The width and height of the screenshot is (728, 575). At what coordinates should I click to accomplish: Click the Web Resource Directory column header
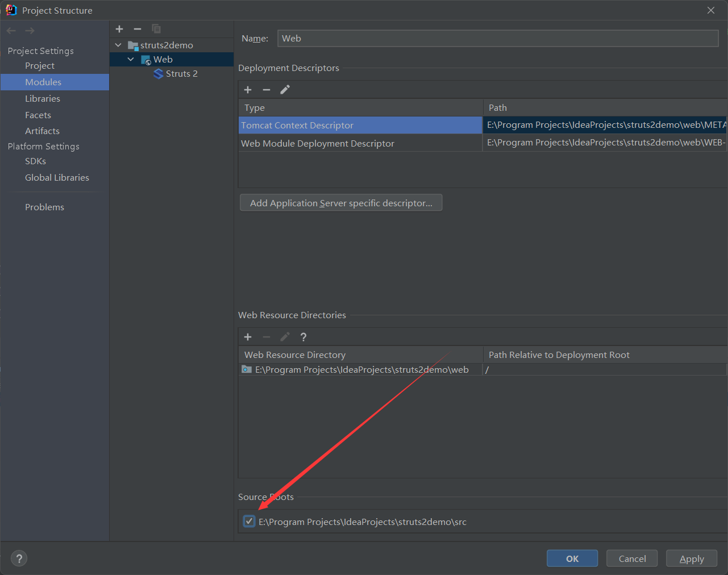[360, 355]
